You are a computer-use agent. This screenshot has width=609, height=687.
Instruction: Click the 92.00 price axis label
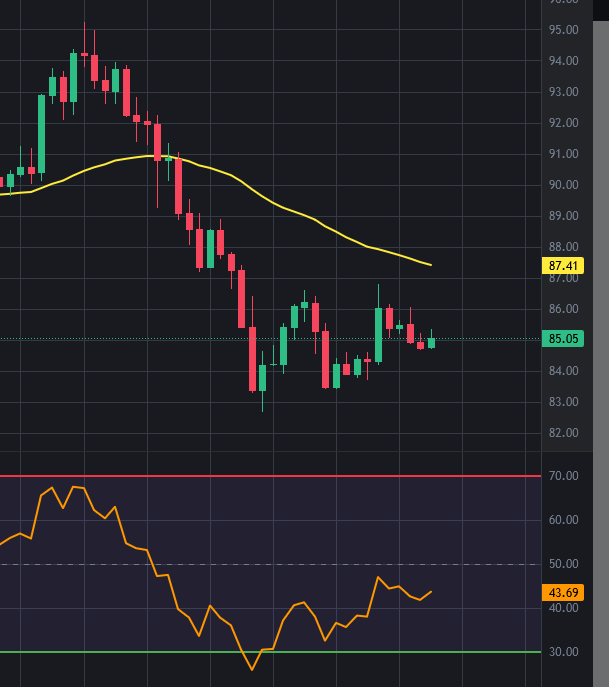point(563,123)
